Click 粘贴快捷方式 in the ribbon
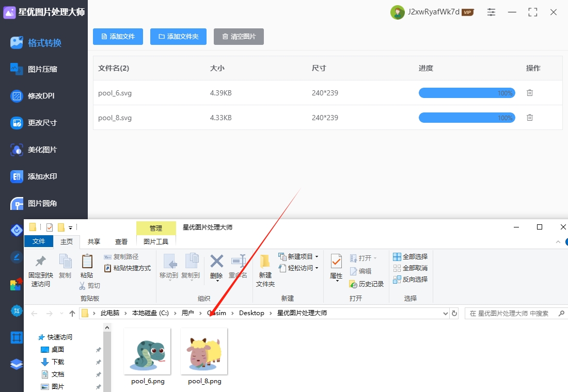Image resolution: width=568 pixels, height=392 pixels. coord(127,268)
